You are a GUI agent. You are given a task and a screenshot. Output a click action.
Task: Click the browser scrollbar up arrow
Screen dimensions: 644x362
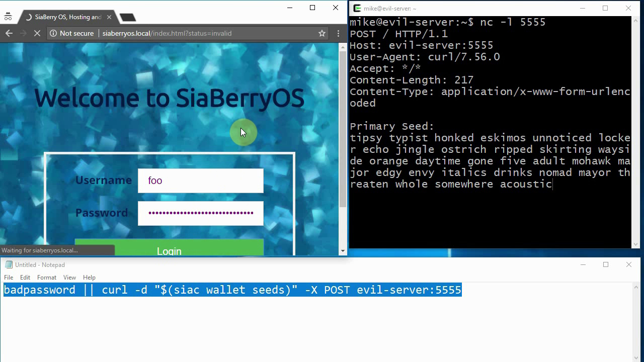[343, 47]
